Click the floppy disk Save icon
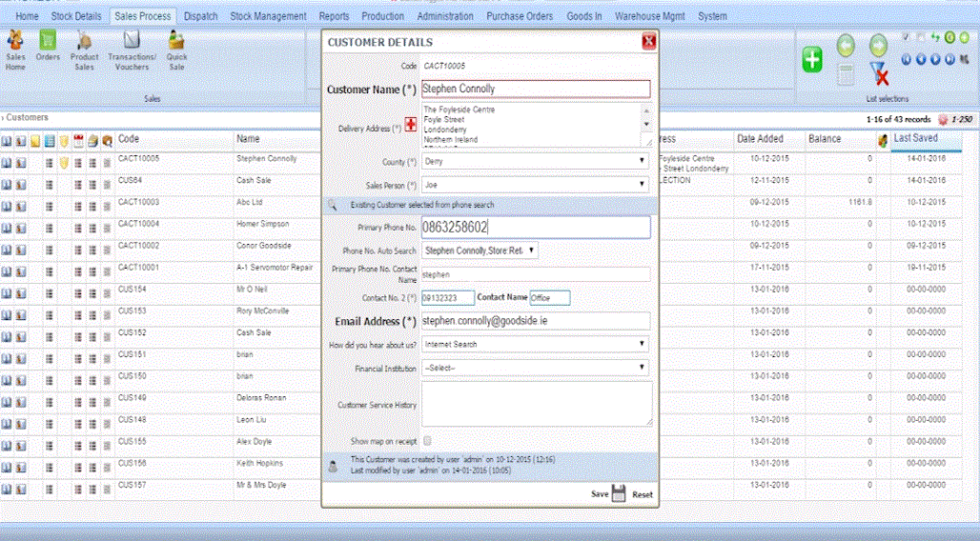The width and height of the screenshot is (980, 541). click(618, 493)
